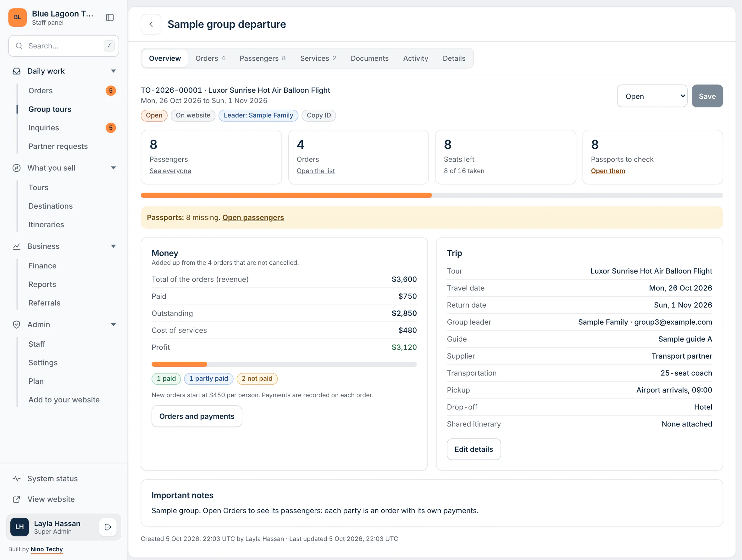This screenshot has height=560, width=742.
Task: Click the View website external-link icon
Action: pyautogui.click(x=16, y=499)
